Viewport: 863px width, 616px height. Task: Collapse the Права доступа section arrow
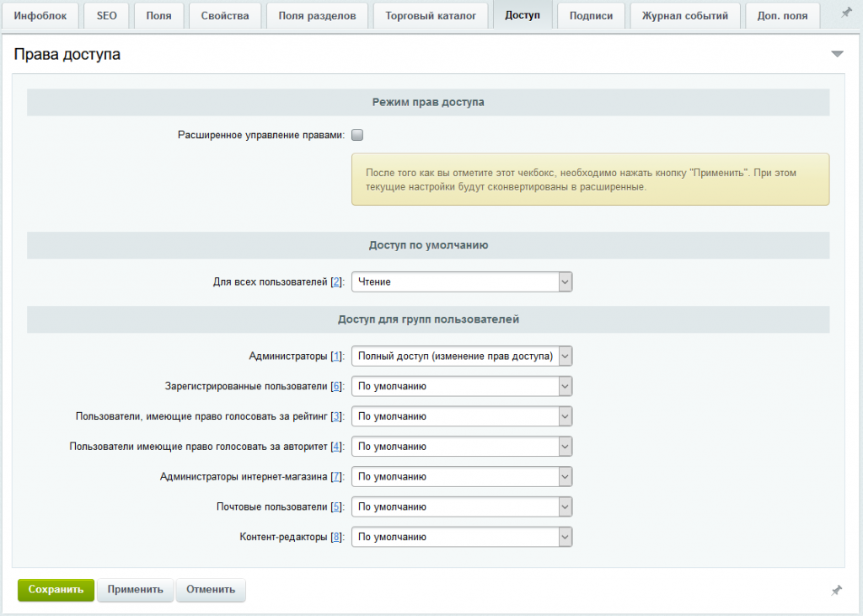pos(837,54)
